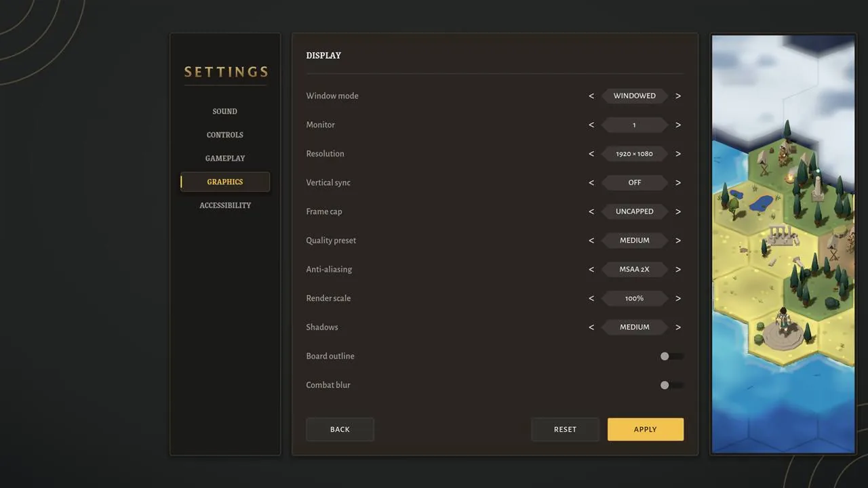Click the game board preview image
Viewport: 868px width, 488px height.
coord(783,244)
